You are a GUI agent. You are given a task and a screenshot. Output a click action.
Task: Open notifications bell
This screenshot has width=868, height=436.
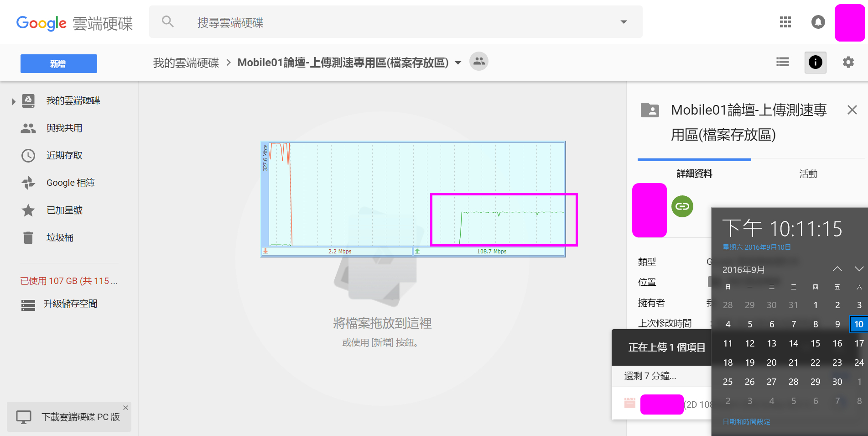click(818, 22)
